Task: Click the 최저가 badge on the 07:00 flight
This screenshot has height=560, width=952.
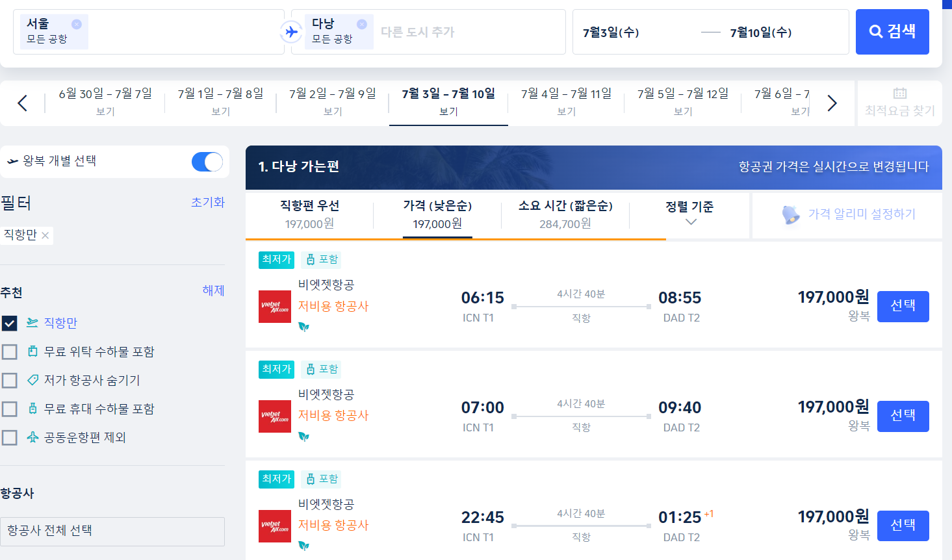Action: [x=276, y=370]
